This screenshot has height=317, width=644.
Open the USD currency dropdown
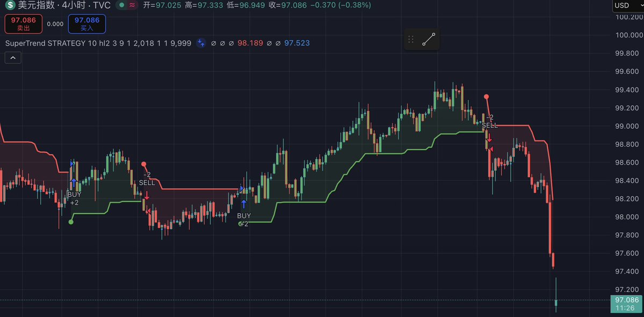tap(627, 5)
